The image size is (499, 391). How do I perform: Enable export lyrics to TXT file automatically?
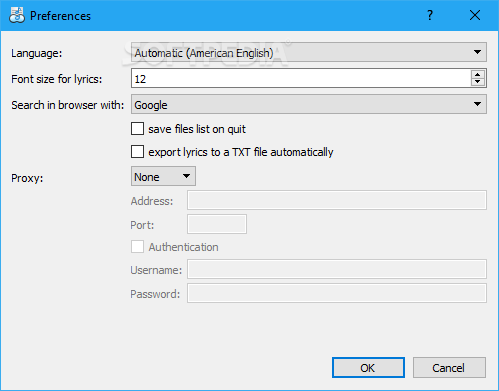[x=137, y=151]
